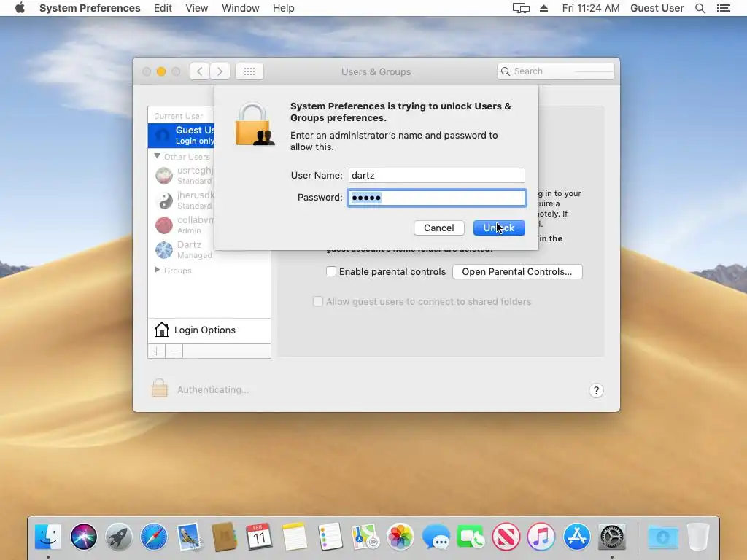Click the remove user minus button
The height and width of the screenshot is (560, 747).
coord(174,351)
